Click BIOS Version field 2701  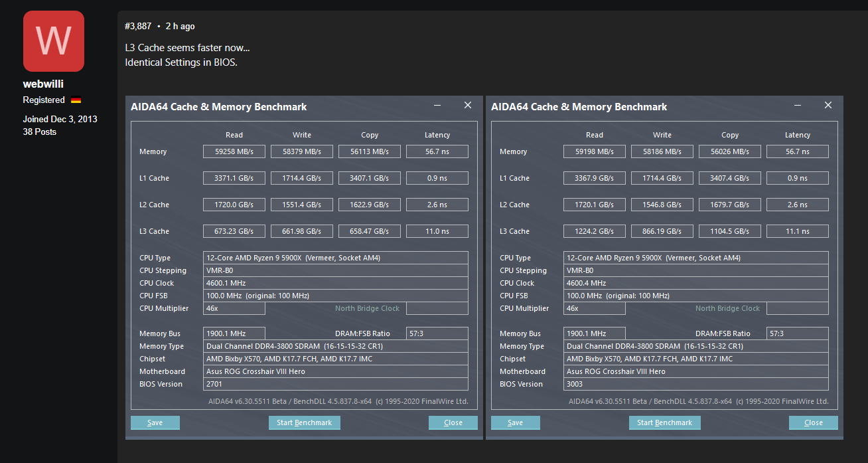(x=336, y=384)
